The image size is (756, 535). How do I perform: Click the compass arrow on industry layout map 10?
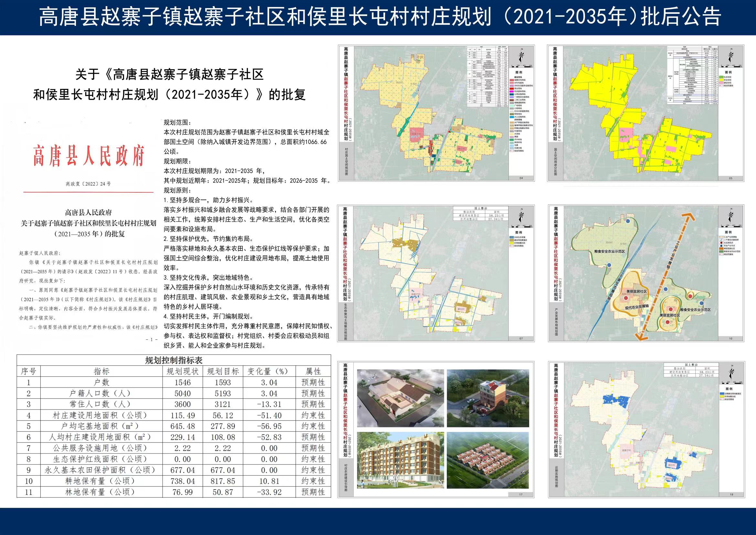[731, 216]
